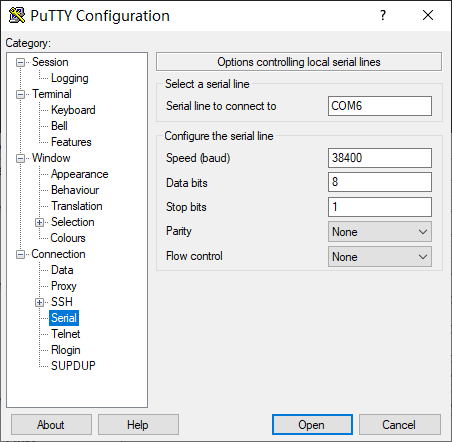Collapse the Connection category node
Viewport: 452px width, 442px height.
tap(20, 254)
